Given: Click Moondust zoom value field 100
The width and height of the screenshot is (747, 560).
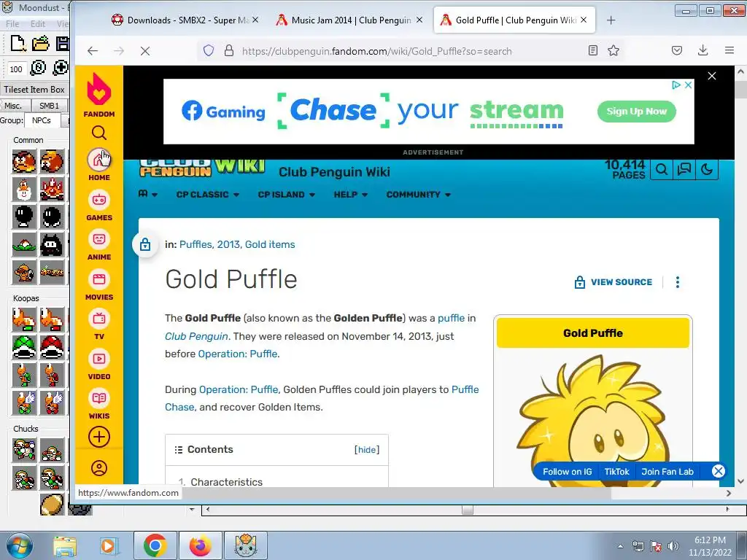Looking at the screenshot, I should tap(16, 69).
